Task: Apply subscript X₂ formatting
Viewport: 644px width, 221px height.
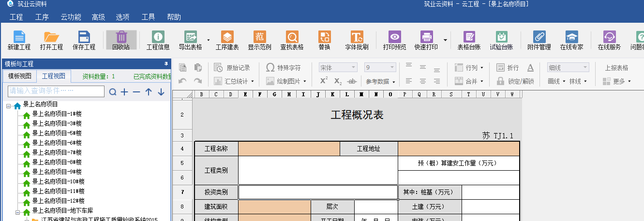Action: coord(338,81)
